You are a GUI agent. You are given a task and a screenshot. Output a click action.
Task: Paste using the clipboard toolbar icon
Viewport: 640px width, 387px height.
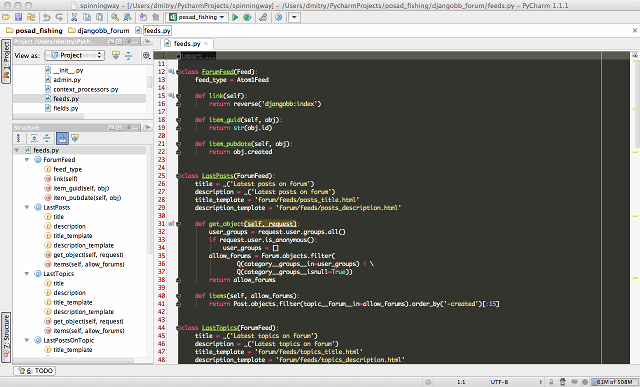click(x=100, y=17)
